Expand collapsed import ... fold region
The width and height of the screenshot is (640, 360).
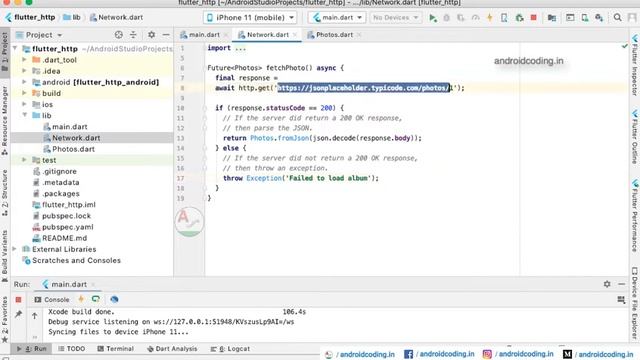click(x=240, y=48)
